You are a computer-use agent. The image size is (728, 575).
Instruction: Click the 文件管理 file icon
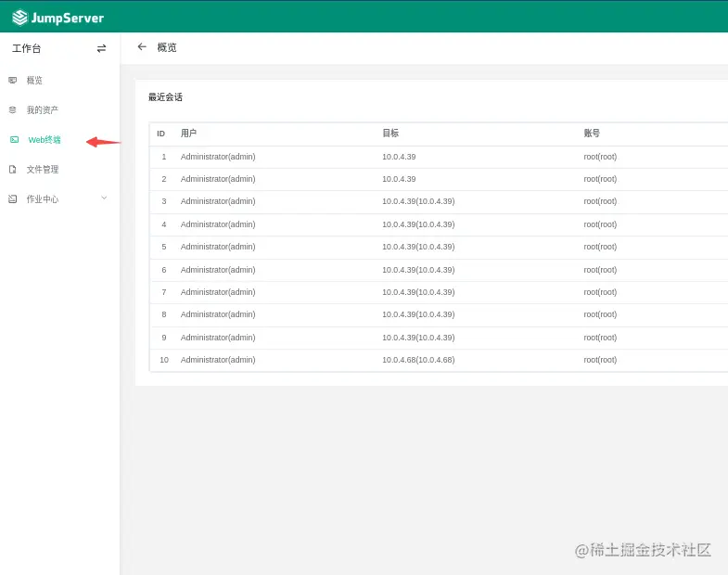pyautogui.click(x=13, y=170)
